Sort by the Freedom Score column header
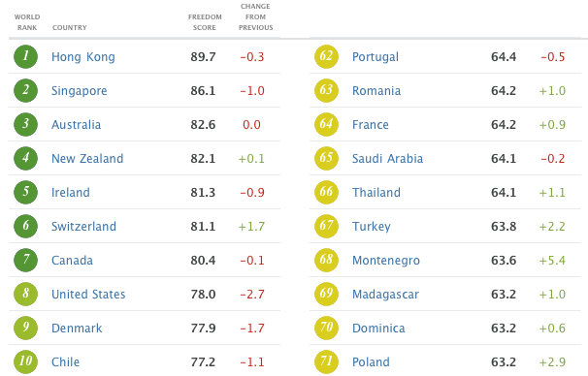 pos(205,22)
